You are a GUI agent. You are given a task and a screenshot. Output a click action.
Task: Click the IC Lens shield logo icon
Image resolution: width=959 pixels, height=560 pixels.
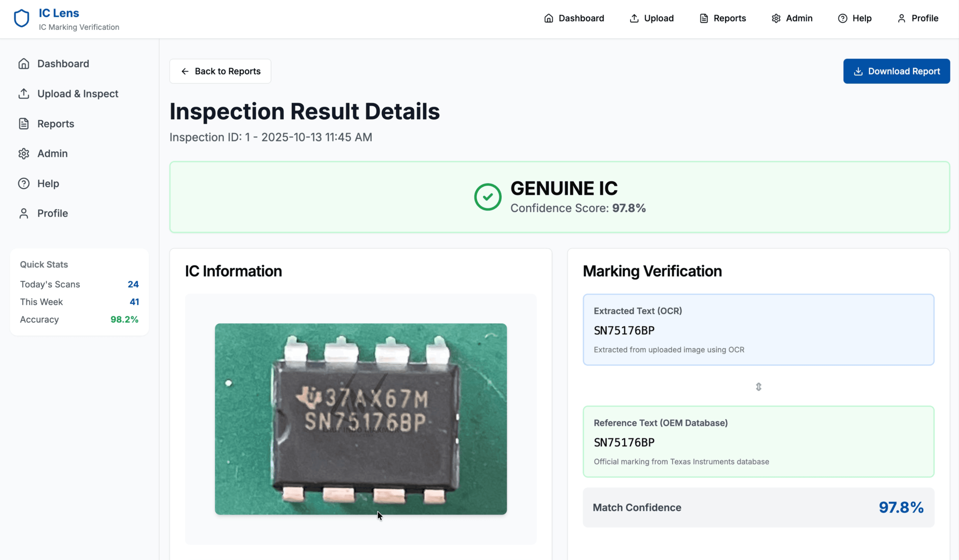[21, 18]
